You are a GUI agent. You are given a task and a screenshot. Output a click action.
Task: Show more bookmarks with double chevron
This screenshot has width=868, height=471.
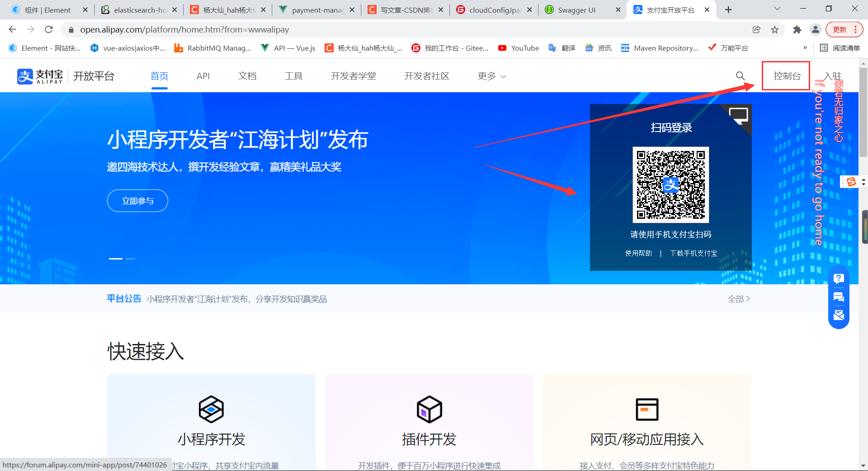[x=805, y=48]
